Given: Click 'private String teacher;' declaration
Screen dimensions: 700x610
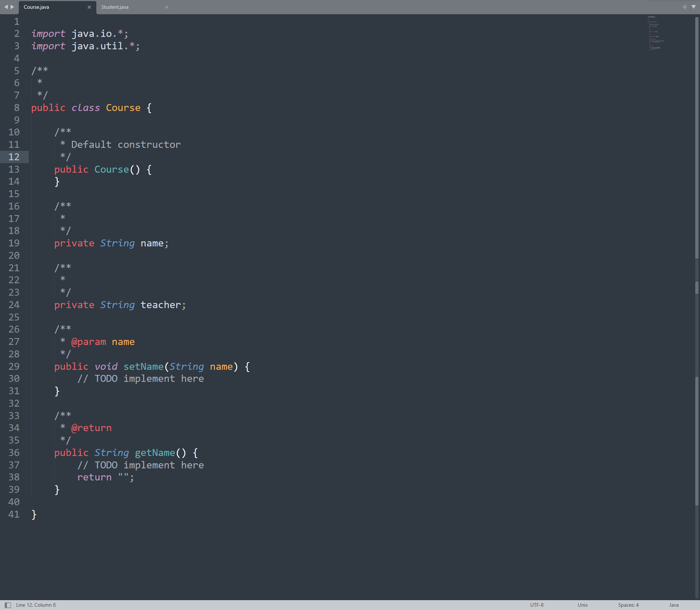Looking at the screenshot, I should (120, 305).
